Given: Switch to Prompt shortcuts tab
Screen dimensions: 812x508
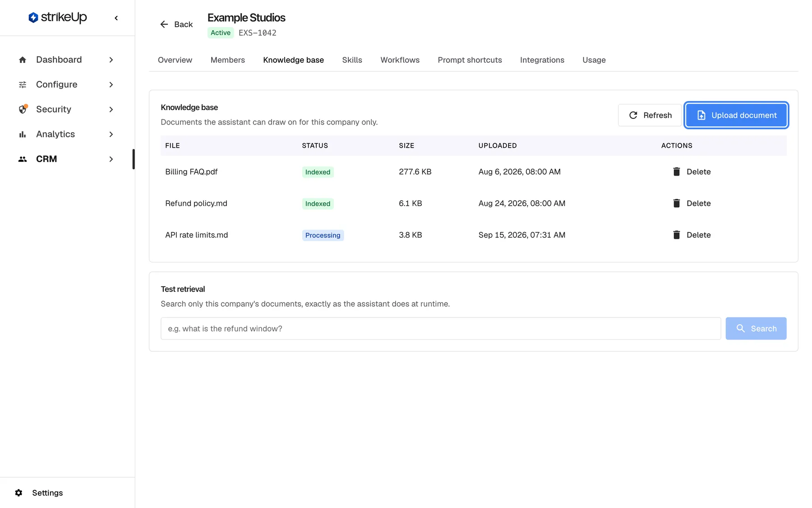Looking at the screenshot, I should 470,60.
